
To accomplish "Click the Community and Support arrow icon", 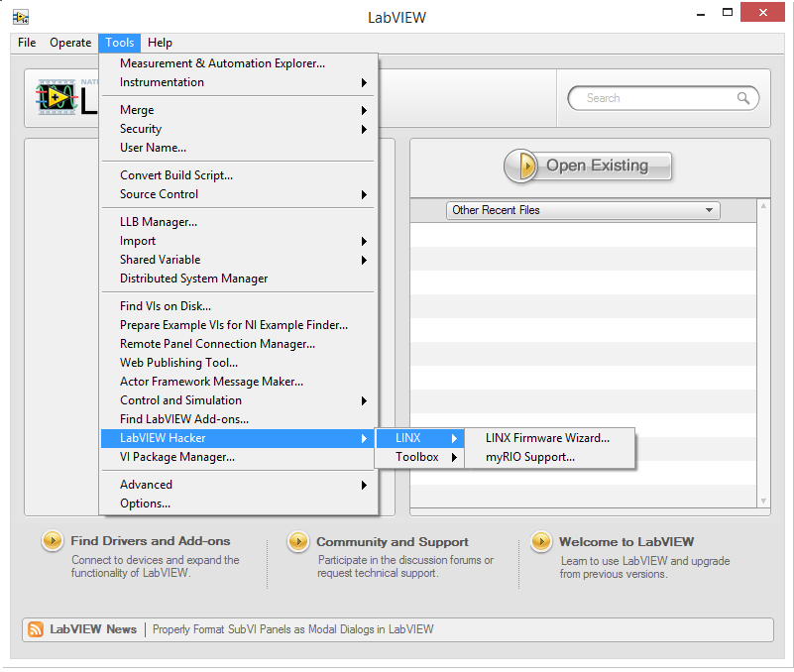I will point(298,541).
